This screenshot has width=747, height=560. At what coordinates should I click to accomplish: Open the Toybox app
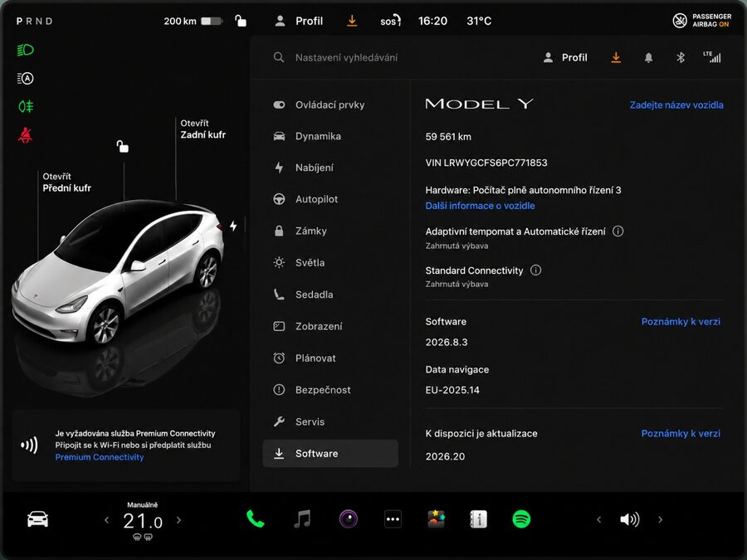click(436, 519)
